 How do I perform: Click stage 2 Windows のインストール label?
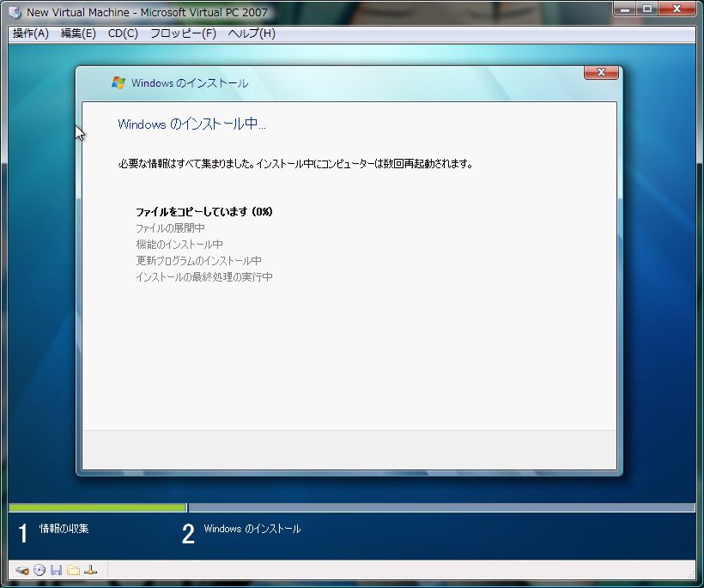[252, 529]
